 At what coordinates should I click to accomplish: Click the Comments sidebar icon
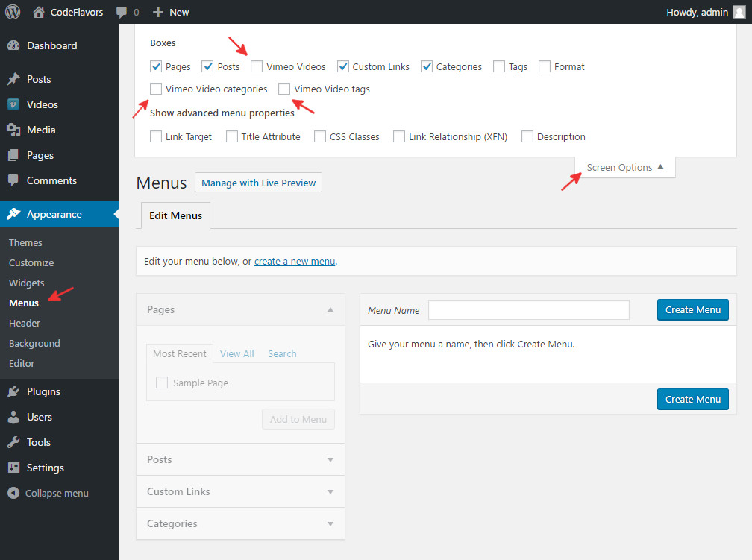click(13, 180)
